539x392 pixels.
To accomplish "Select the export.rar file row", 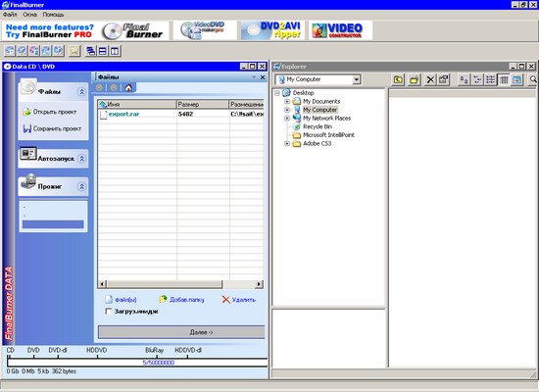I will click(x=181, y=114).
